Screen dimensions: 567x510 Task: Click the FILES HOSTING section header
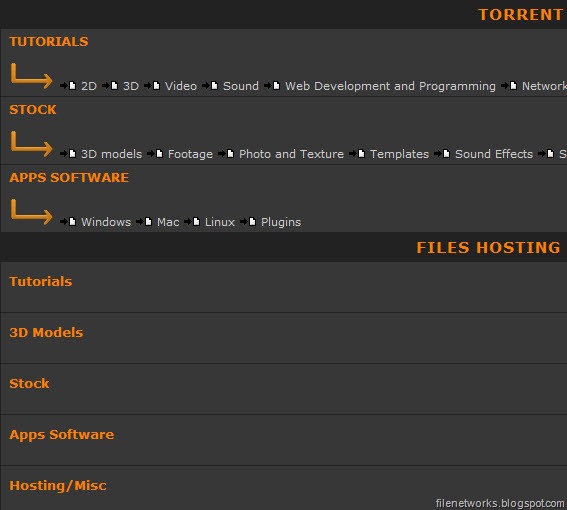[489, 248]
